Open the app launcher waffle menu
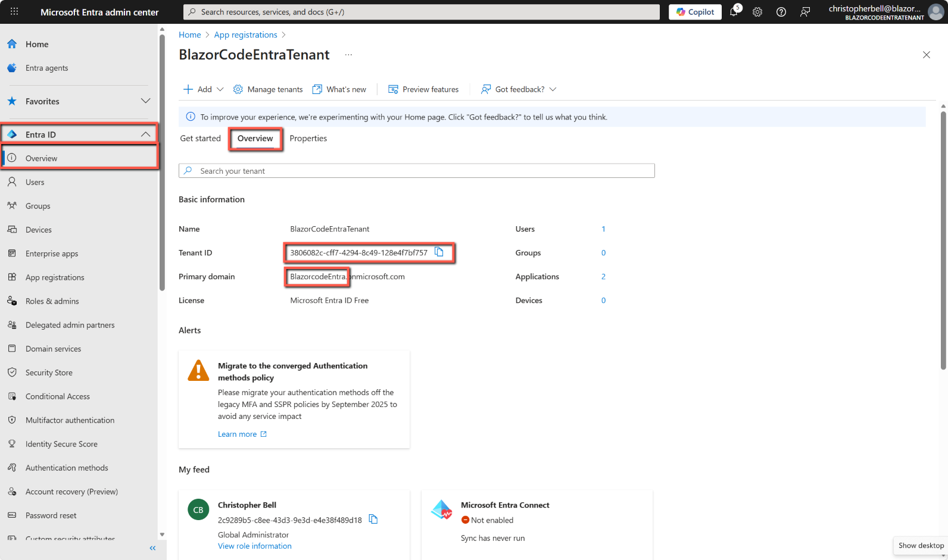The width and height of the screenshot is (948, 560). click(14, 12)
